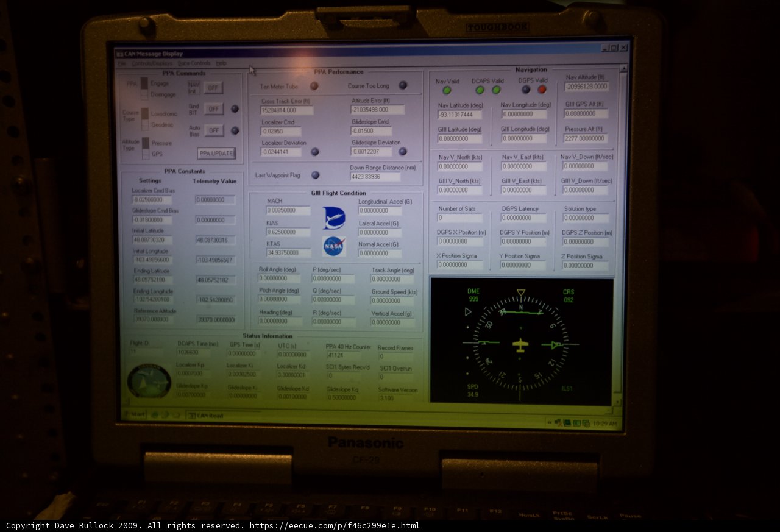Click the Gnd BIT status LED
Viewport: 780px width, 532px height.
235,109
